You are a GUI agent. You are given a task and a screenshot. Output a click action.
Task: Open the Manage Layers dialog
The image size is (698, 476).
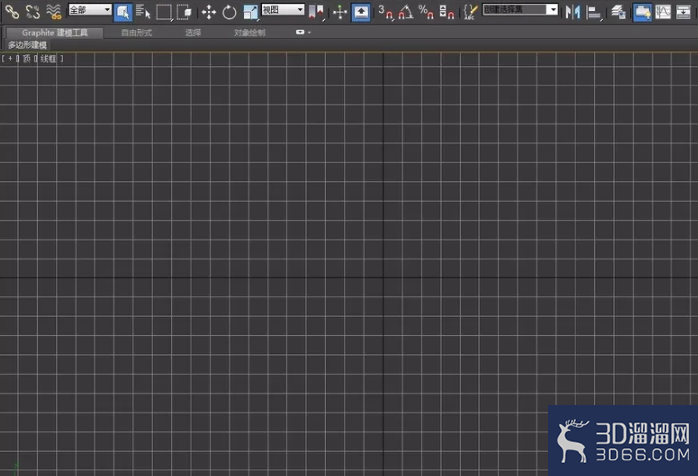pyautogui.click(x=618, y=12)
